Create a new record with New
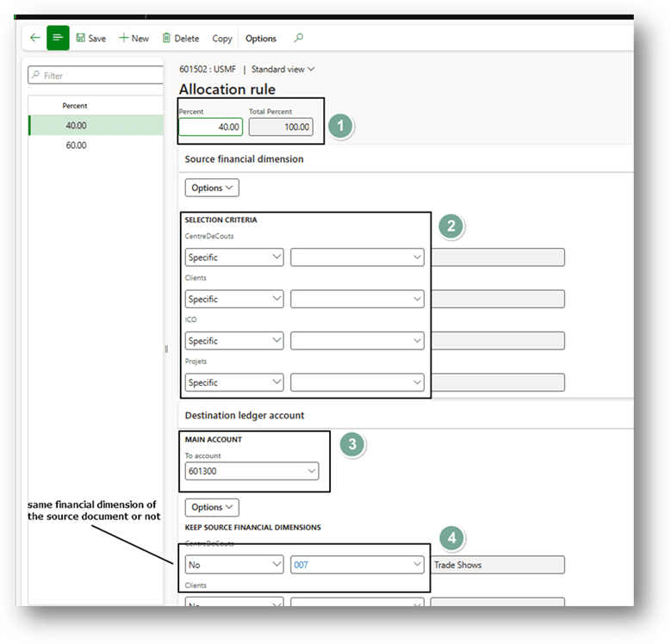 [134, 39]
